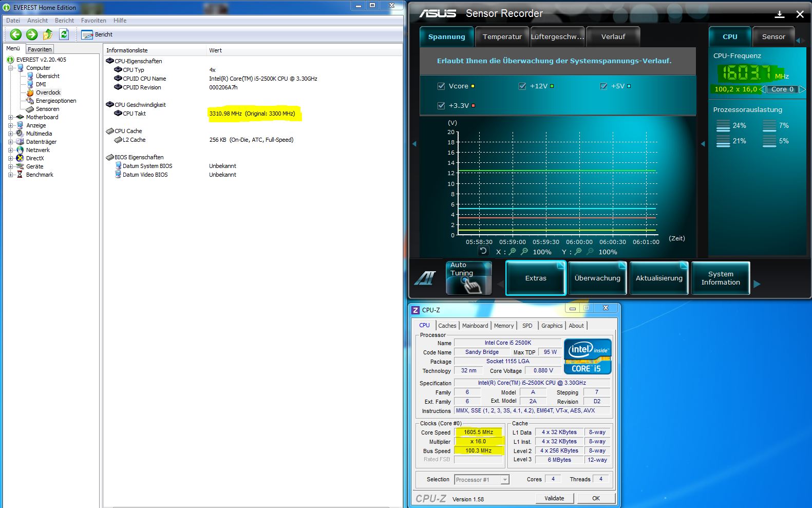Click the green Forward arrow in EVEREST
812x508 pixels.
[32, 34]
